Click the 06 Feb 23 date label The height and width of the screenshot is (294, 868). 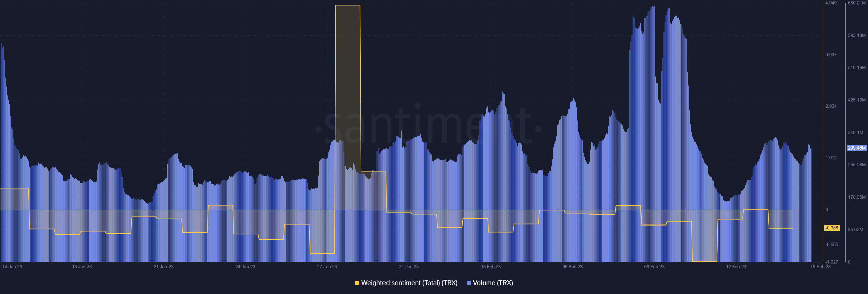pyautogui.click(x=572, y=267)
